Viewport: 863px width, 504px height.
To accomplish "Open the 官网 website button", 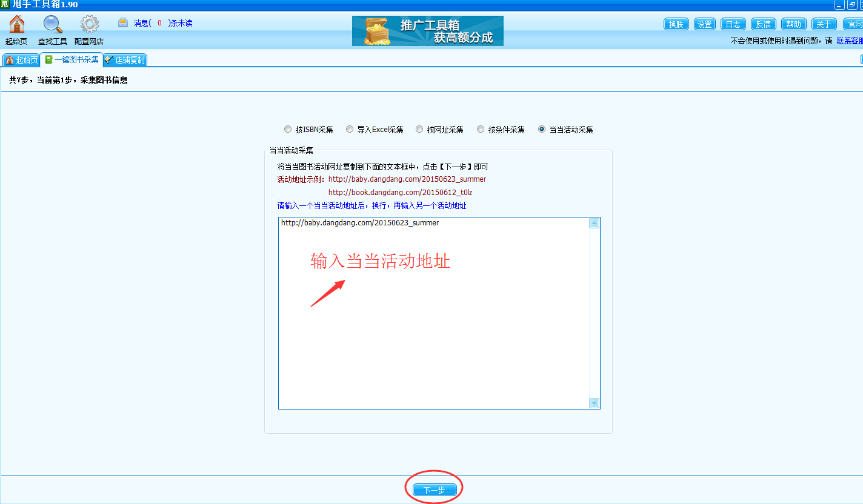I will pos(853,24).
